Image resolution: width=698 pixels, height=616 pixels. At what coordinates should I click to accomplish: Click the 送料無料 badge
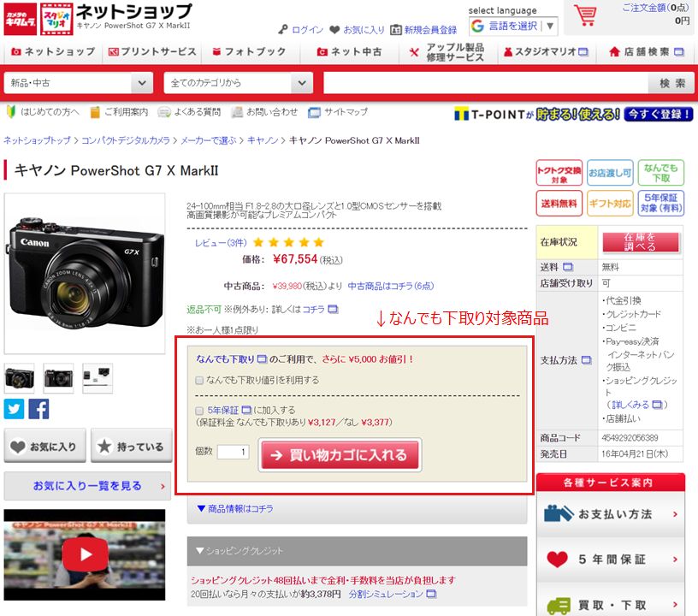click(x=559, y=204)
